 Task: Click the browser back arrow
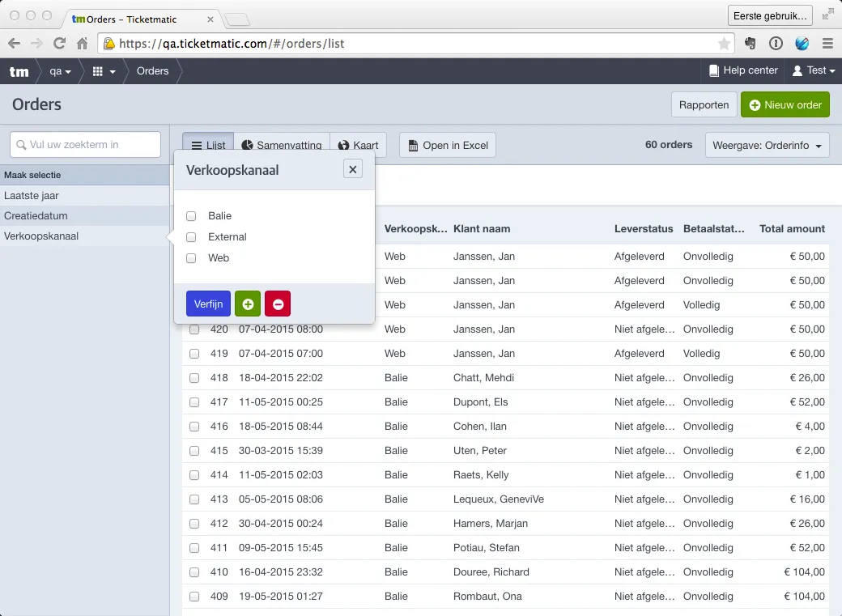(15, 44)
